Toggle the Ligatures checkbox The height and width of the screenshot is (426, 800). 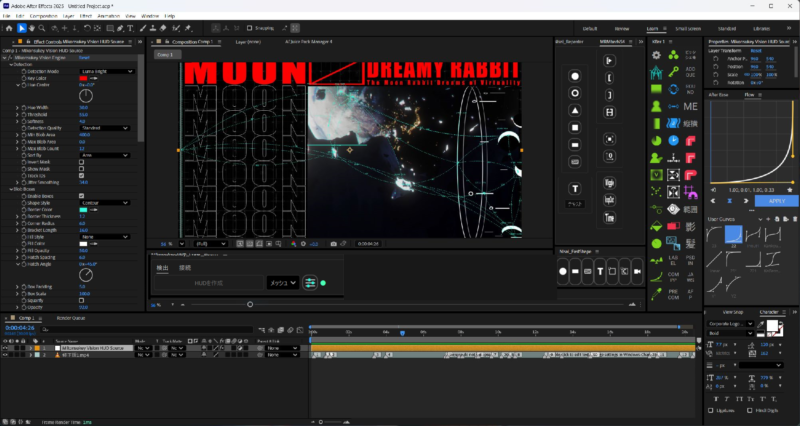711,410
